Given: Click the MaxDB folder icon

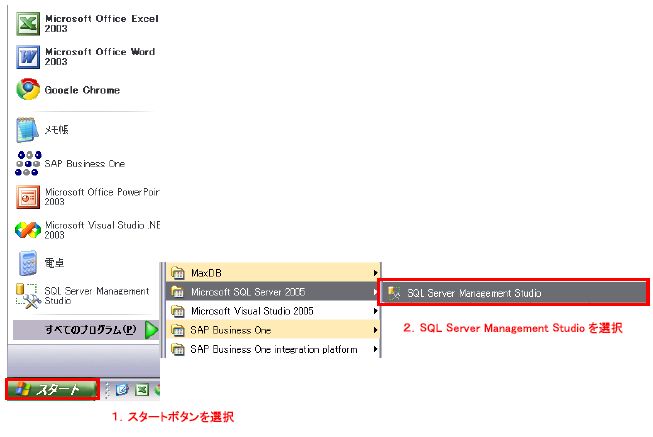Looking at the screenshot, I should coord(178,273).
